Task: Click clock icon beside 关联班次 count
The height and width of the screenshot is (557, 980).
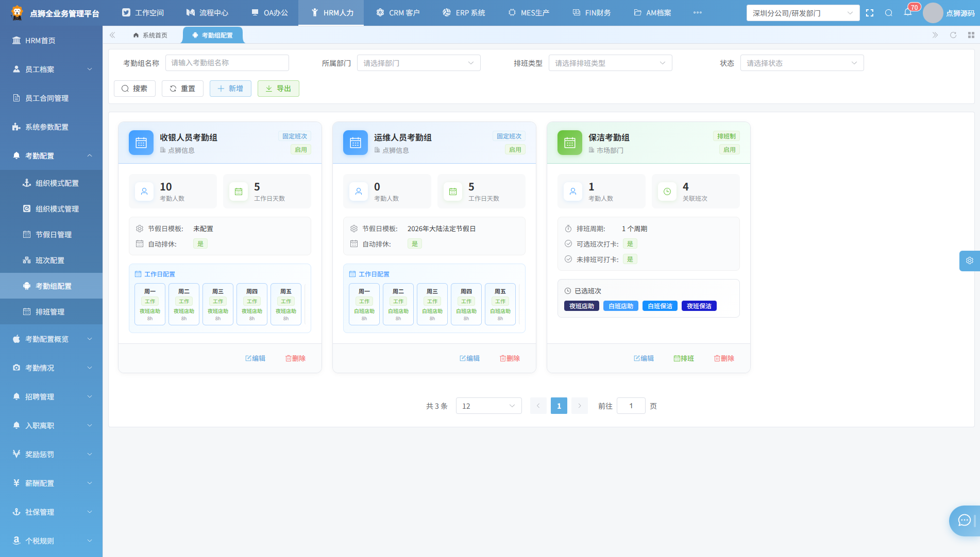Action: [x=667, y=192]
